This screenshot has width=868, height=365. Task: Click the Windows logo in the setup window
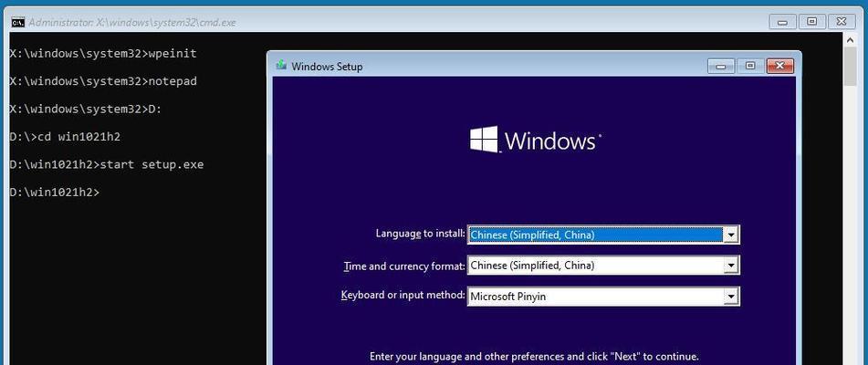pos(535,140)
